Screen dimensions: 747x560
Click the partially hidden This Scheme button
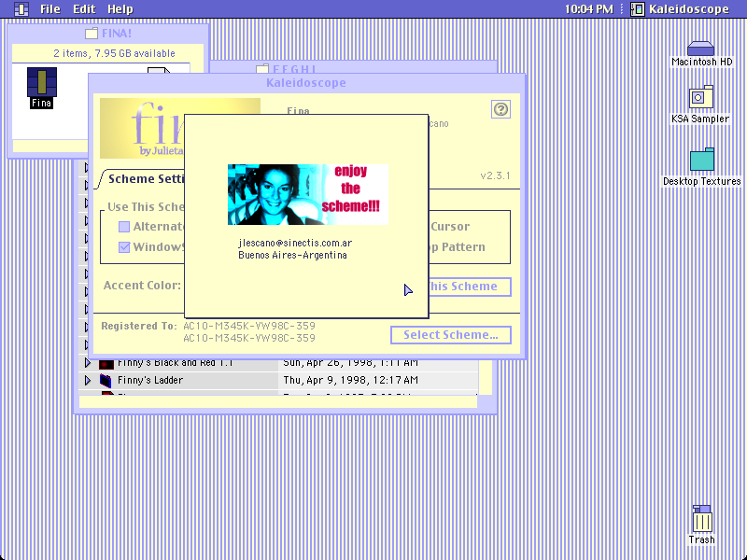[x=470, y=287]
